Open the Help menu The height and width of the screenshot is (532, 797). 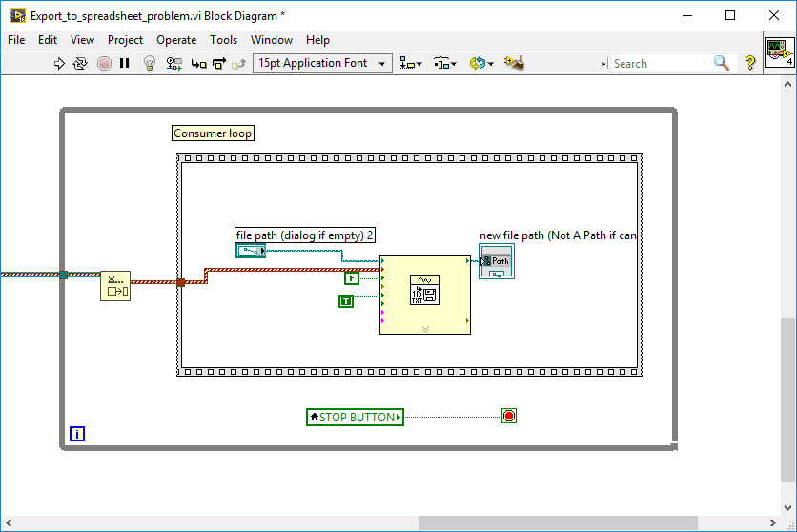tap(317, 40)
